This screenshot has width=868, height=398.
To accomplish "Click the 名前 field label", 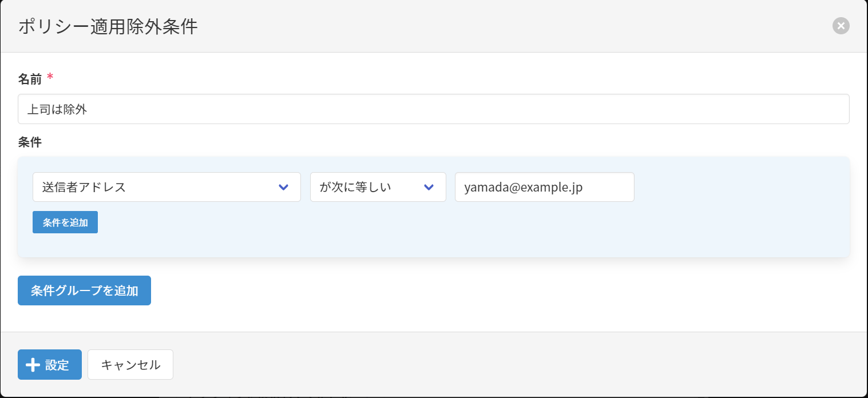I will [30, 79].
